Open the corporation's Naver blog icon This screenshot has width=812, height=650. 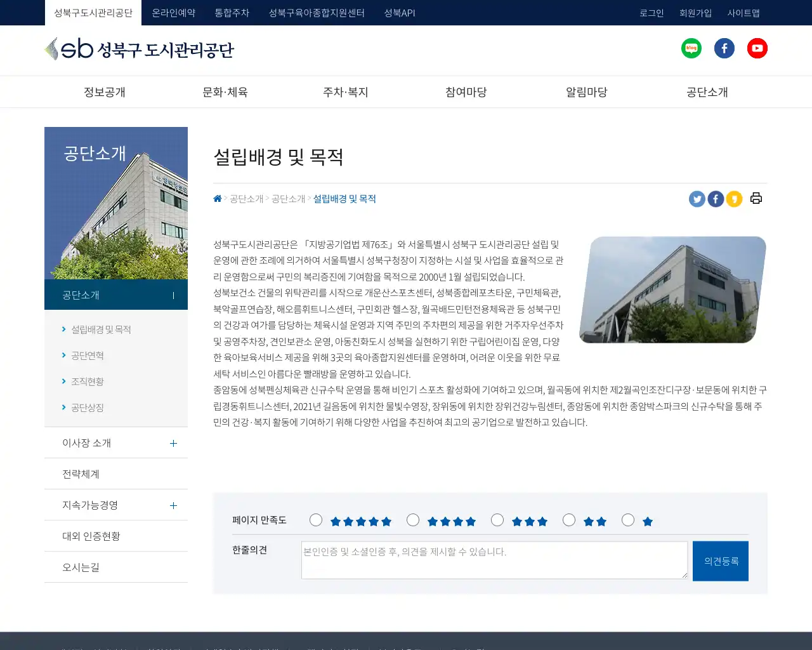(x=691, y=48)
